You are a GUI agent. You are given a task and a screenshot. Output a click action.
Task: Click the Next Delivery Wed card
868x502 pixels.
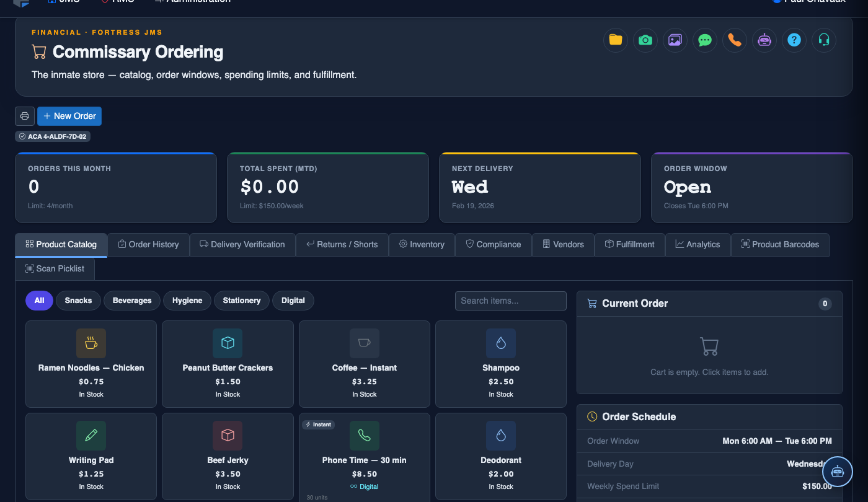click(x=539, y=187)
